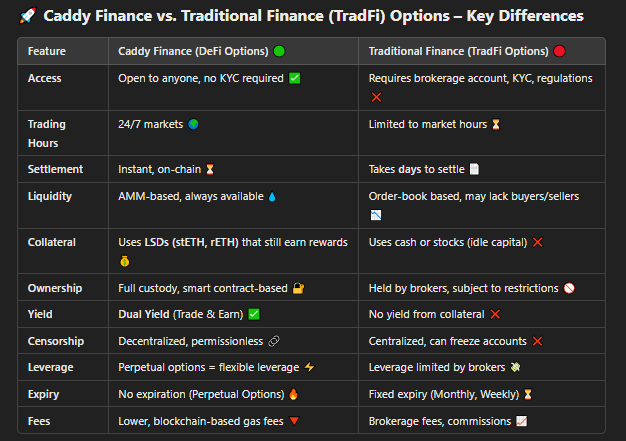
Task: Click the 'Censorship' row label
Action: coord(56,341)
